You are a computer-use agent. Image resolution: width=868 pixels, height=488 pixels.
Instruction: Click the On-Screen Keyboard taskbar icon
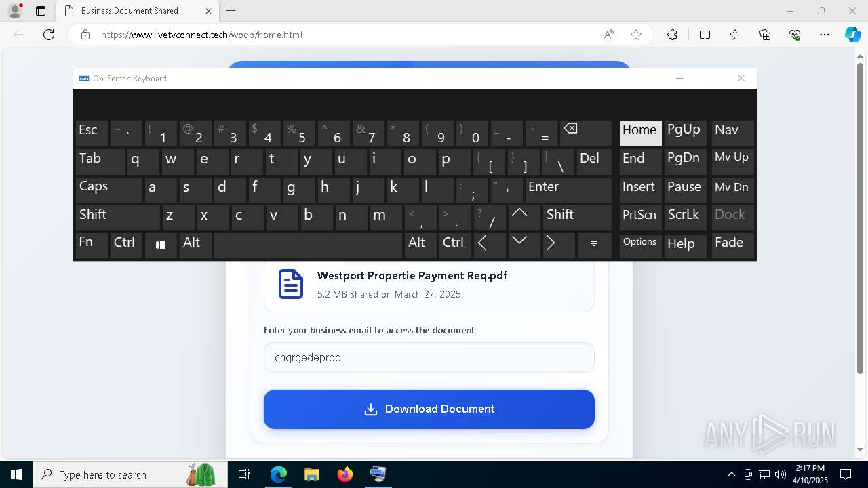point(378,474)
